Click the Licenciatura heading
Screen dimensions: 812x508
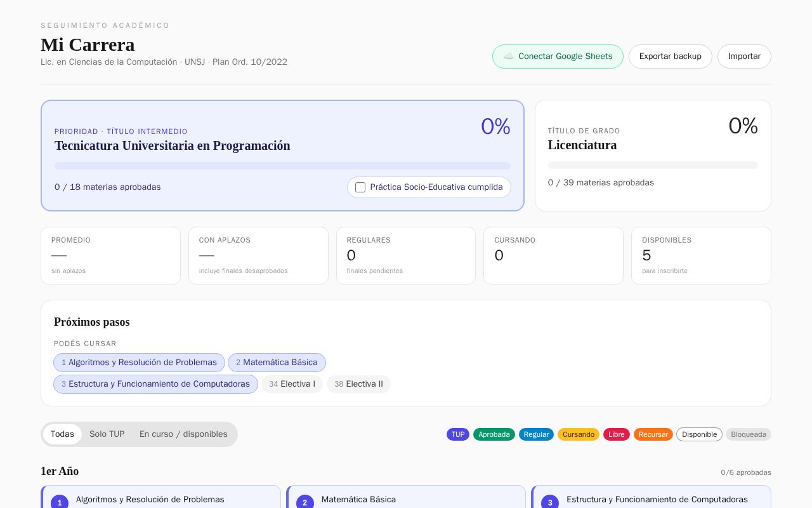tap(582, 145)
